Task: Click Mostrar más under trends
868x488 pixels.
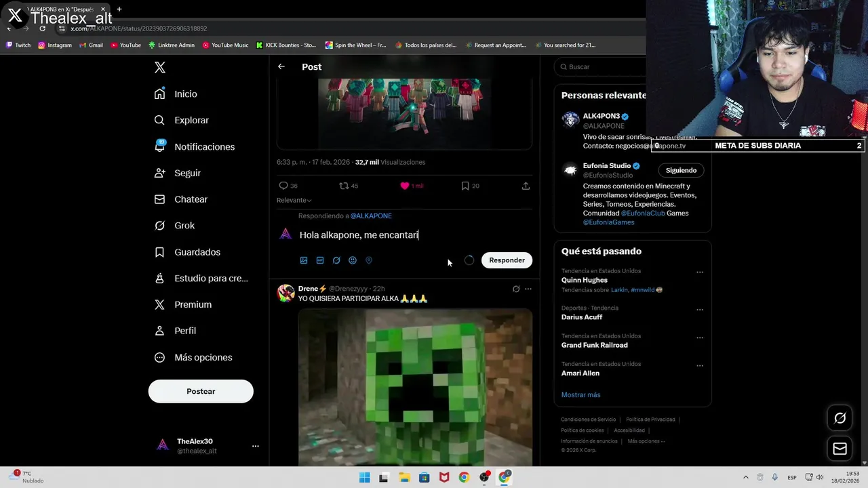Action: point(580,394)
